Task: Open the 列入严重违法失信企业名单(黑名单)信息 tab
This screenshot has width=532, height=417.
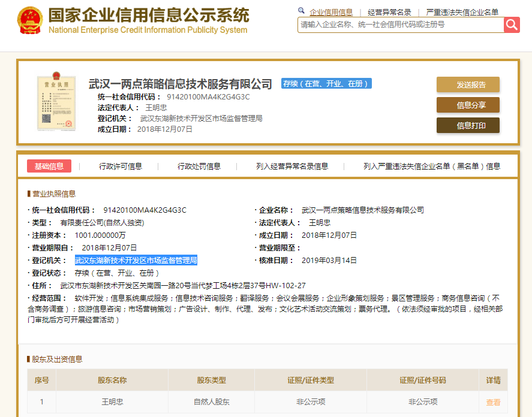Action: point(432,167)
